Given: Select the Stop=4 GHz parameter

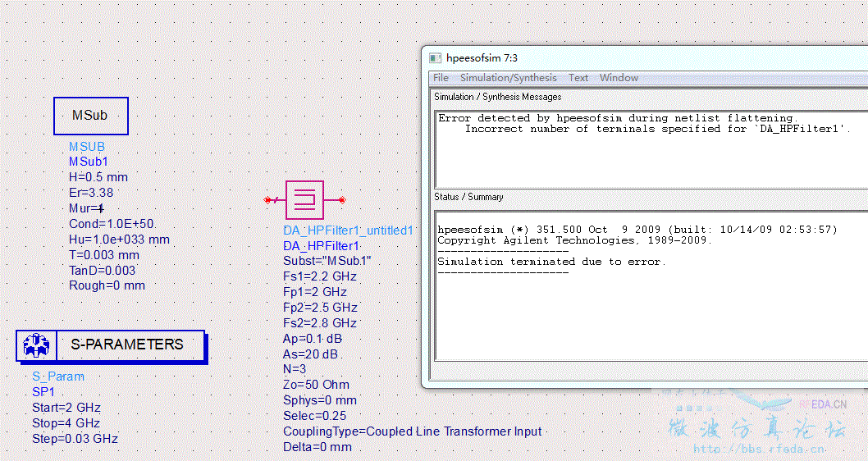Looking at the screenshot, I should click(66, 423).
